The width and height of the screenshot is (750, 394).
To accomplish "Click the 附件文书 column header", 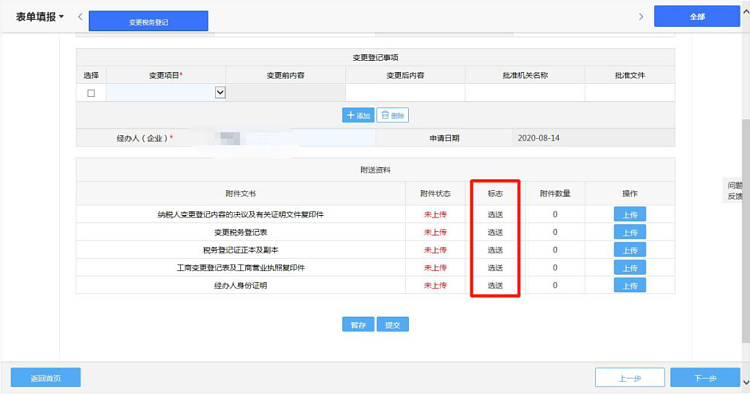I will point(241,194).
